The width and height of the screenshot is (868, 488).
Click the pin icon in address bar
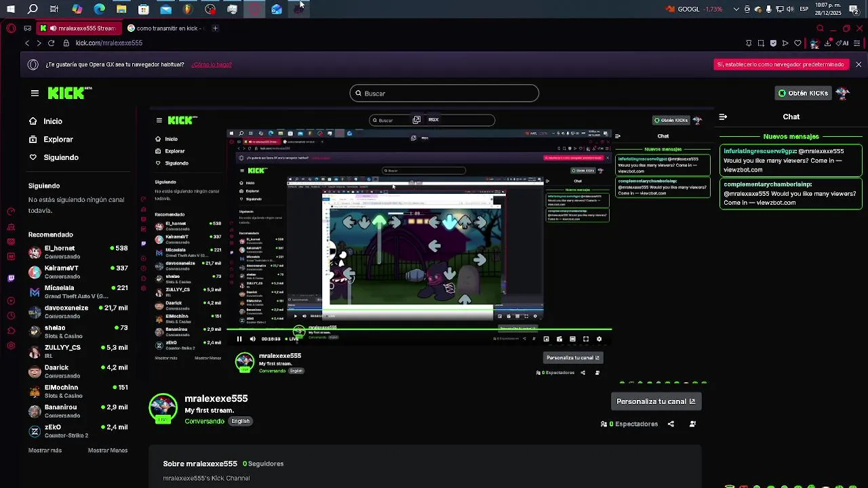[749, 43]
